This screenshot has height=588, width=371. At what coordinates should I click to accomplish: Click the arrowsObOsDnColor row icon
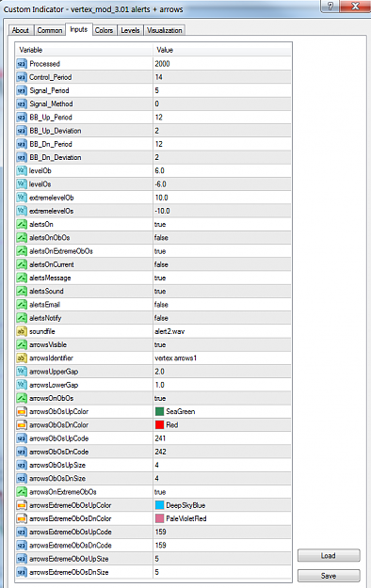tap(22, 425)
